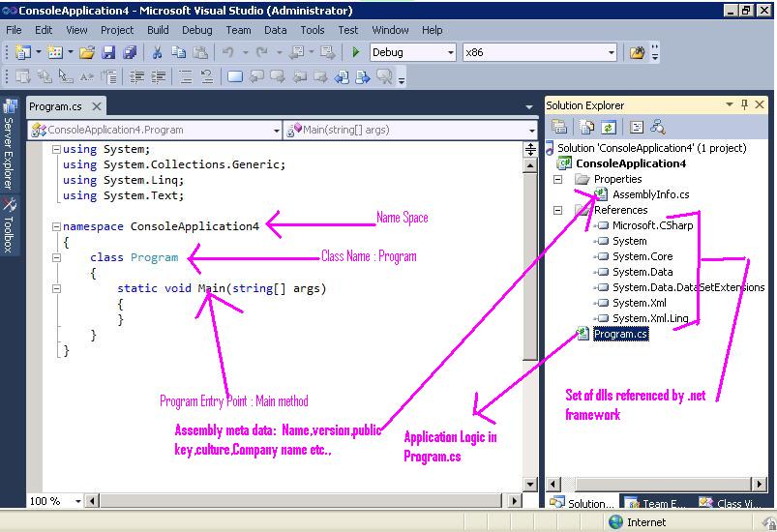Click the editor split-window handle above scrollbar
The image size is (777, 532).
point(530,149)
